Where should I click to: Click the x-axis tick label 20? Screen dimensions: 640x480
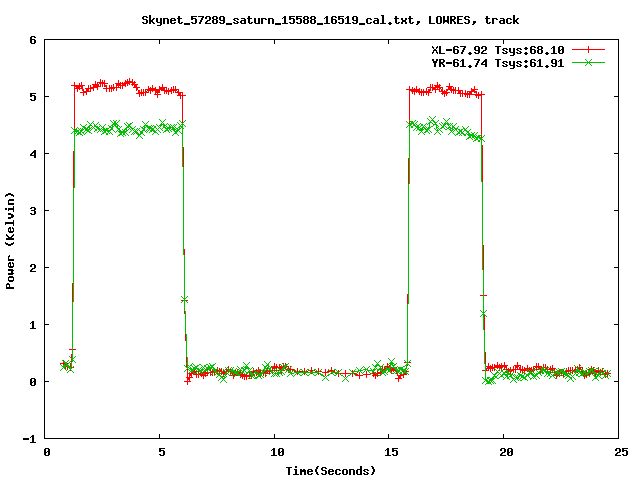pyautogui.click(x=506, y=452)
